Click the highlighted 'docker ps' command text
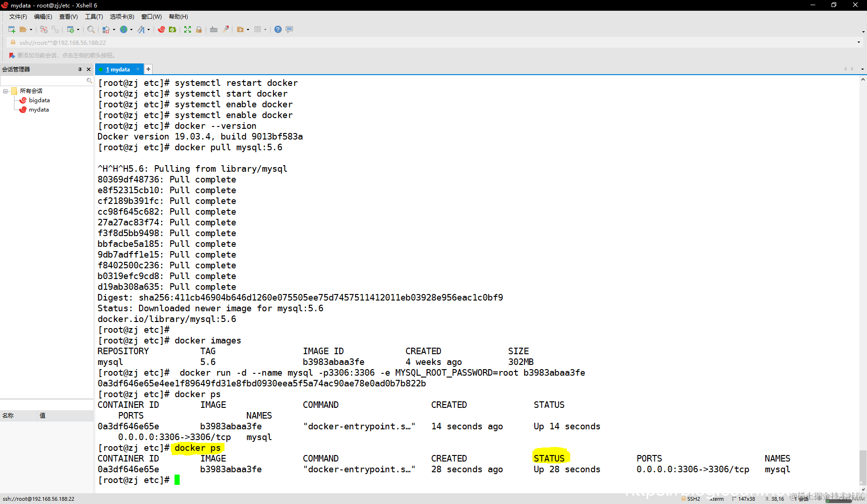The height and width of the screenshot is (504, 867). pos(197,448)
